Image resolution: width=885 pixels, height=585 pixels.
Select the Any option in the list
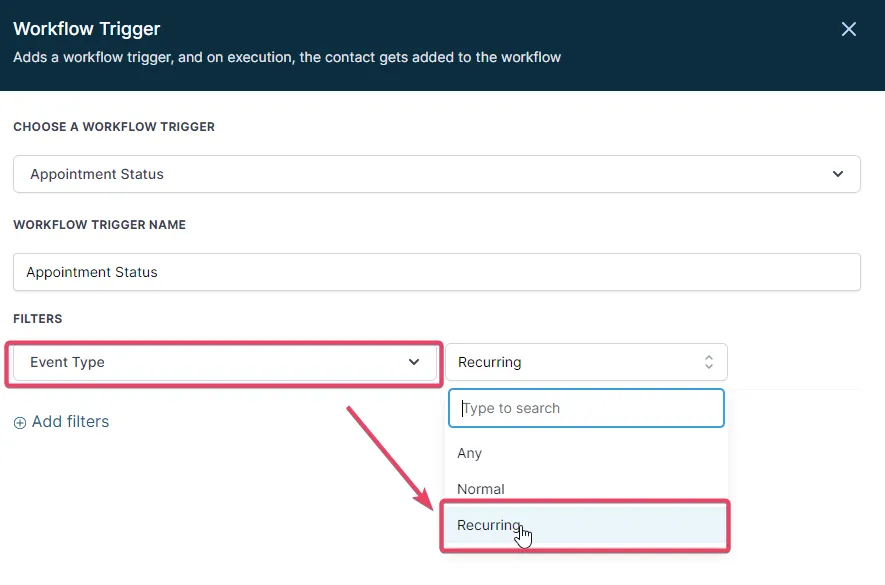(x=470, y=453)
